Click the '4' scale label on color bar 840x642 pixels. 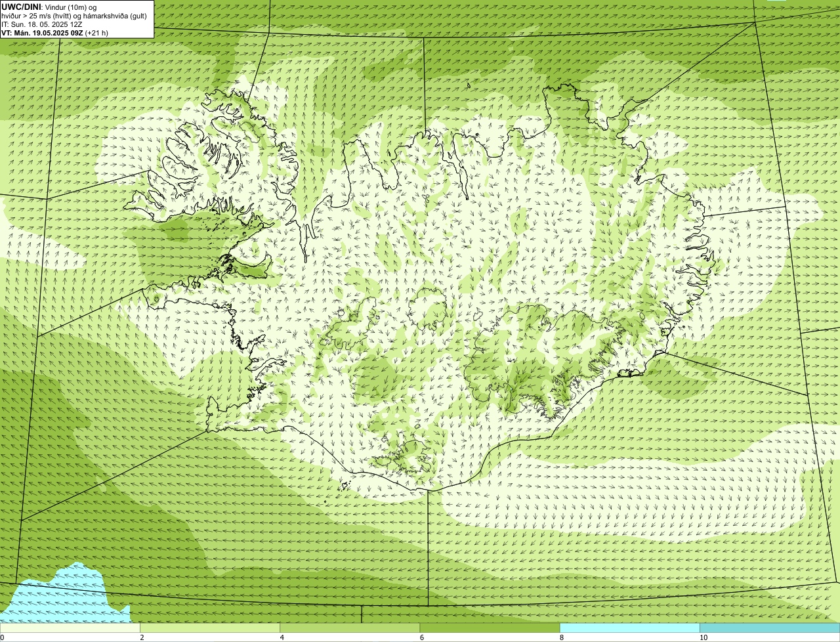pyautogui.click(x=282, y=638)
